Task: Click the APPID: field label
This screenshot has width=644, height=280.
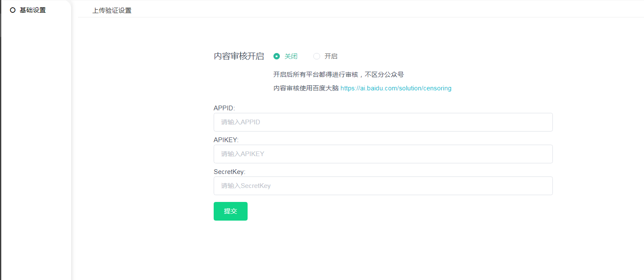Action: coord(224,108)
